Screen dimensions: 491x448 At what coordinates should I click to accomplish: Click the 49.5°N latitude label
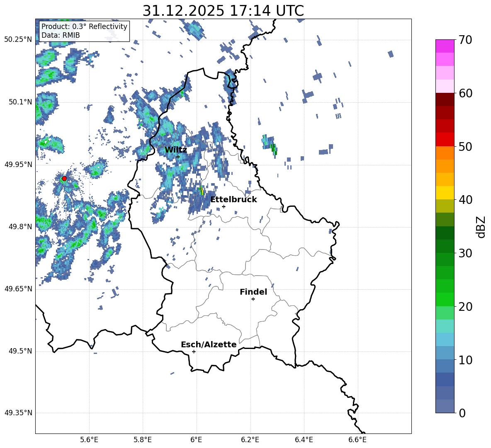(x=20, y=351)
